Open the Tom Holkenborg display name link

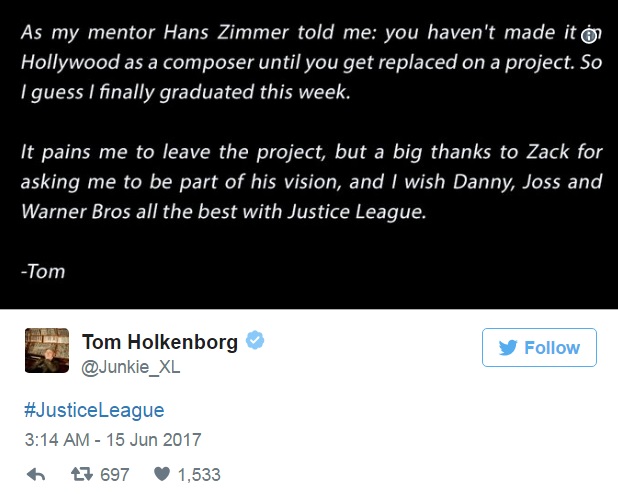click(x=160, y=342)
